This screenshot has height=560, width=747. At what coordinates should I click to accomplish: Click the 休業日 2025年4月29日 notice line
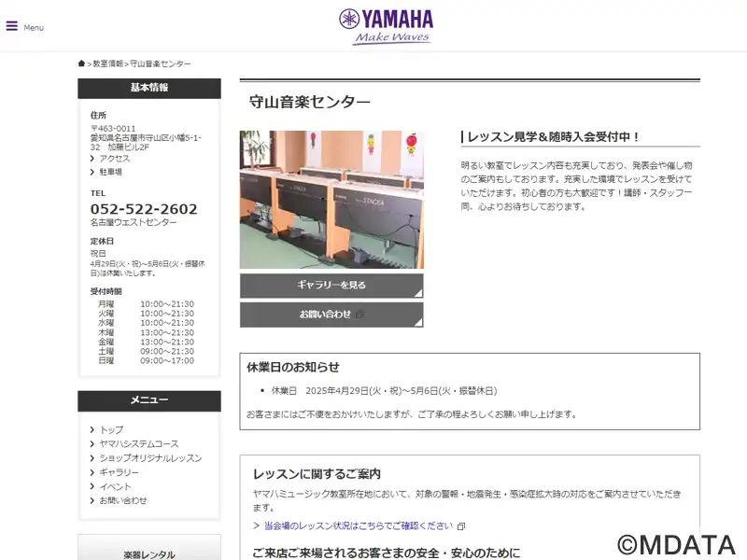[384, 391]
